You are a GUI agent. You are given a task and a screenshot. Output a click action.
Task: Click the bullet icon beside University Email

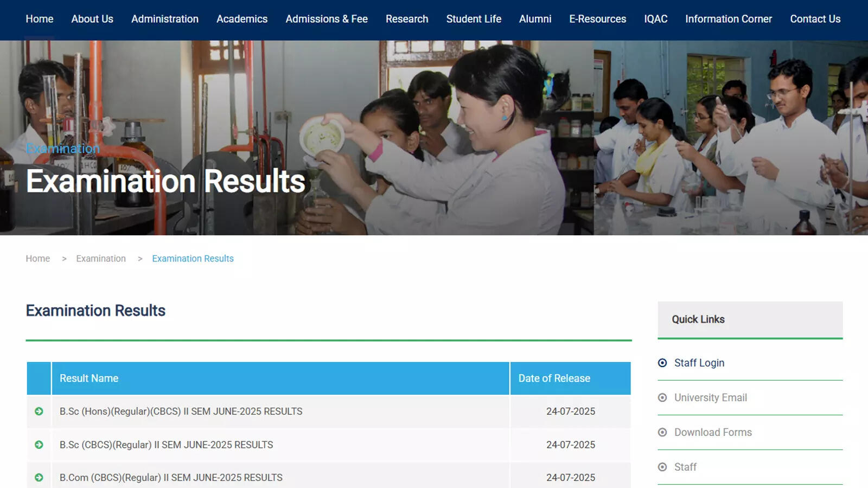coord(662,397)
